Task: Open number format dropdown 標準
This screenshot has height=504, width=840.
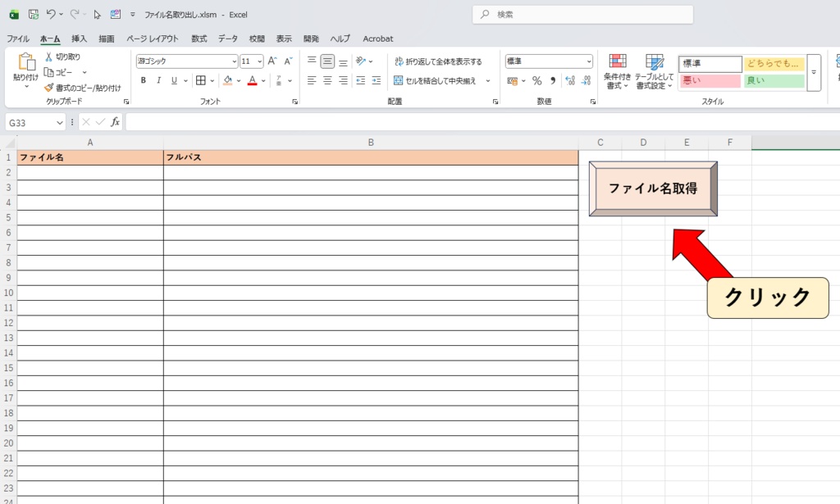Action: pos(589,61)
